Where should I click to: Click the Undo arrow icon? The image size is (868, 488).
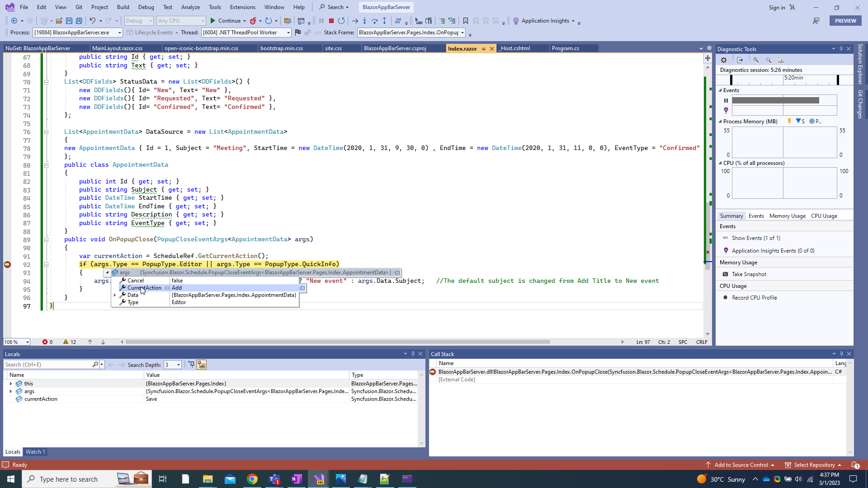(x=93, y=21)
